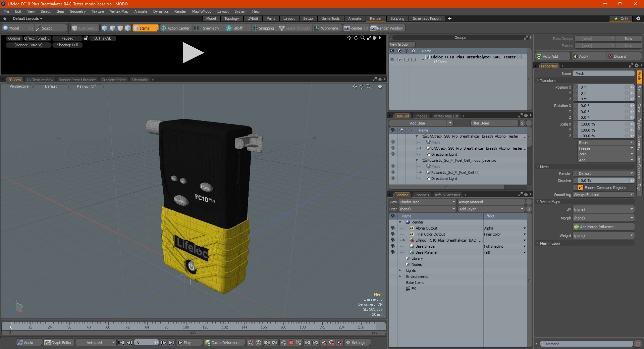Viewport: 644px width, 349px height.
Task: Click the Discard button
Action: coord(625,56)
